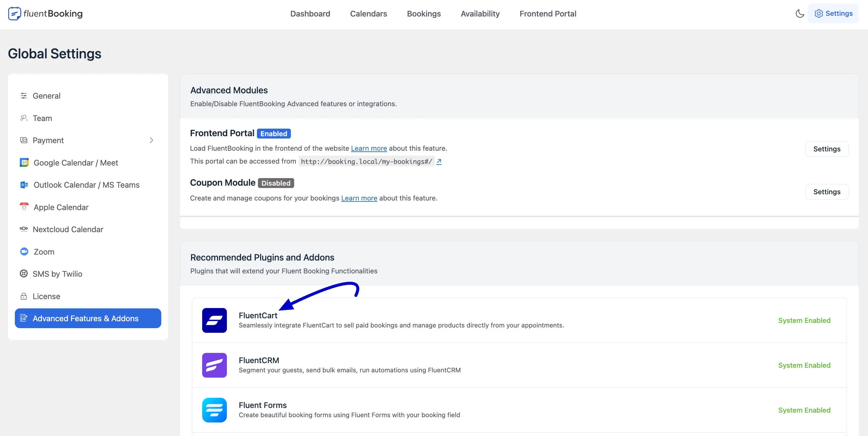Click the Apple Calendar icon

point(24,207)
